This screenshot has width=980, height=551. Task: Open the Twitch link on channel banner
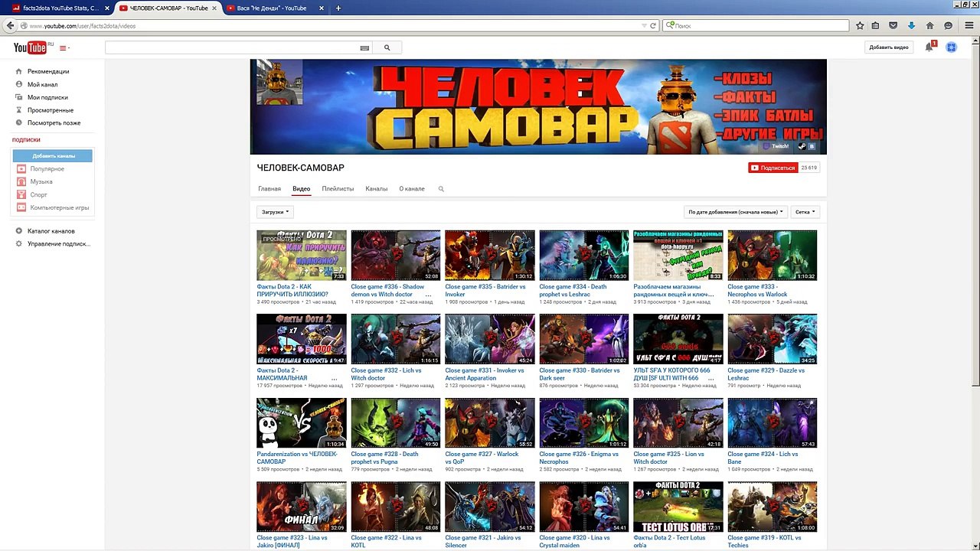[776, 146]
